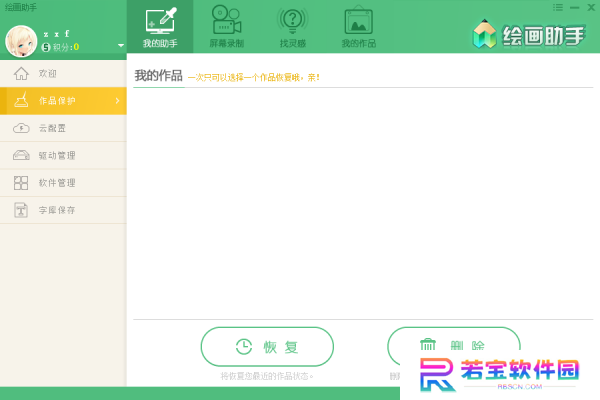Viewport: 600px width, 400px height.
Task: Click the 删除 delete button
Action: [454, 344]
